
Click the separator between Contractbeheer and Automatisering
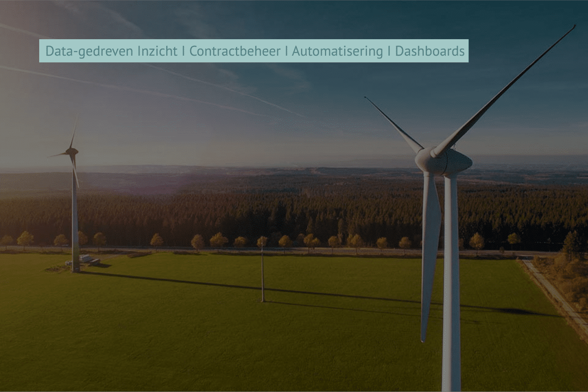click(286, 51)
